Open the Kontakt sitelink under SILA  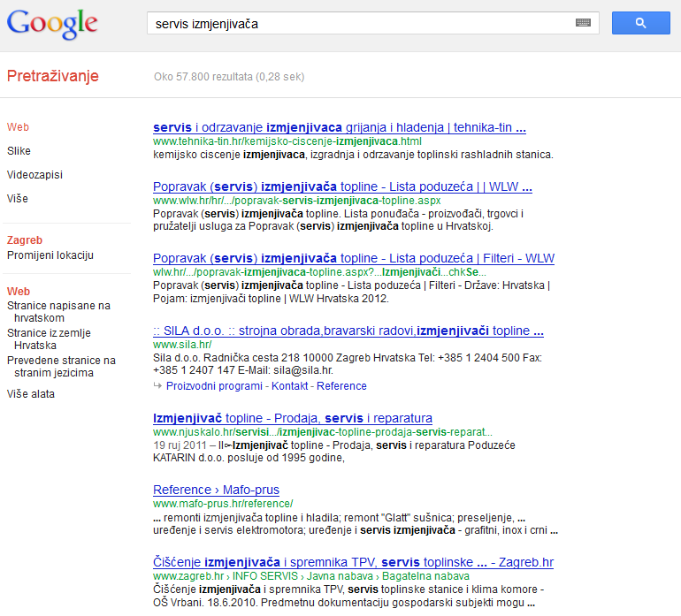click(x=290, y=386)
